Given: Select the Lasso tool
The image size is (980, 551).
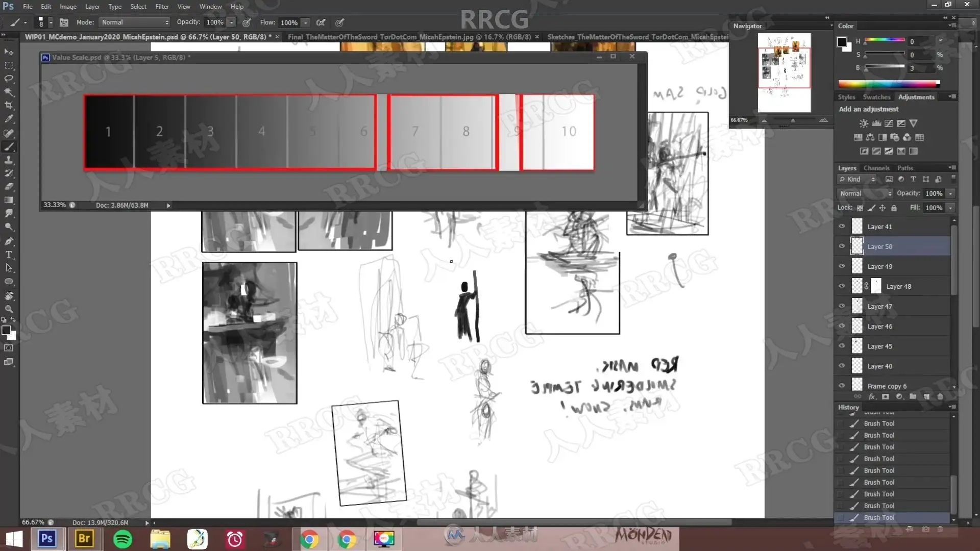Looking at the screenshot, I should click(9, 79).
